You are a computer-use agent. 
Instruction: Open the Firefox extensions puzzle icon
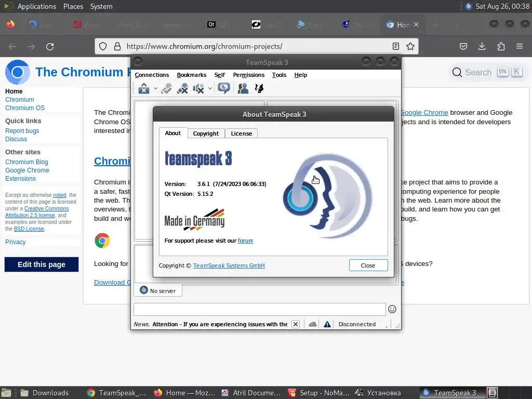(501, 46)
